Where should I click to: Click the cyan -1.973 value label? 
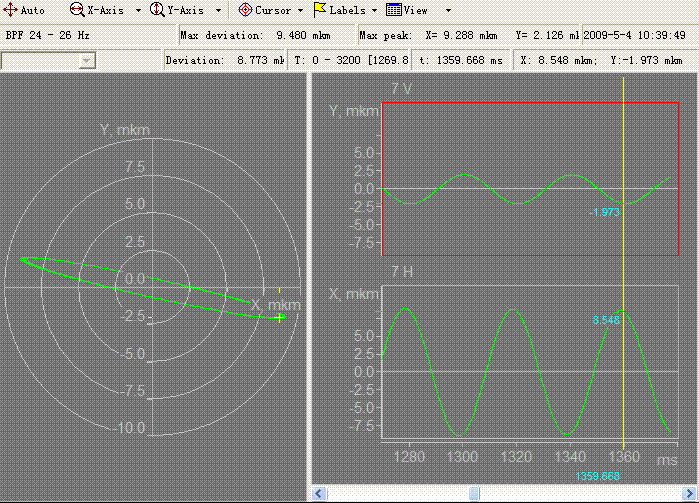[604, 213]
